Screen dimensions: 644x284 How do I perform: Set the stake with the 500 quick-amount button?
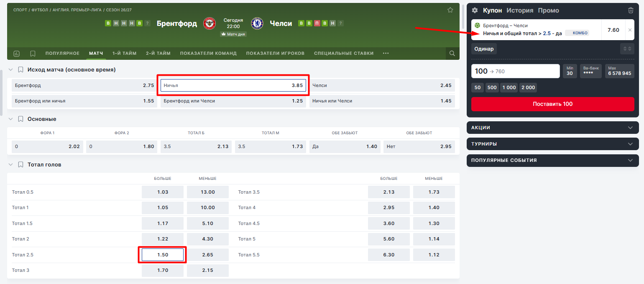pyautogui.click(x=492, y=87)
